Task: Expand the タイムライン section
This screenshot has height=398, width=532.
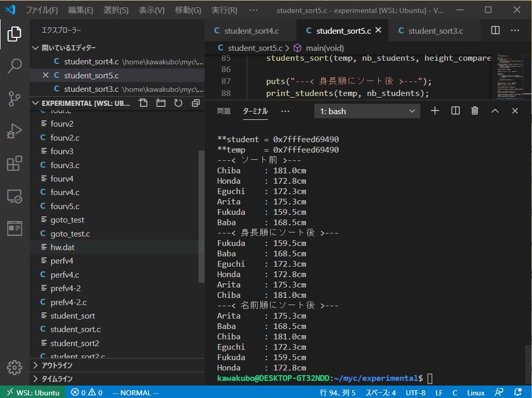Action: [57, 379]
